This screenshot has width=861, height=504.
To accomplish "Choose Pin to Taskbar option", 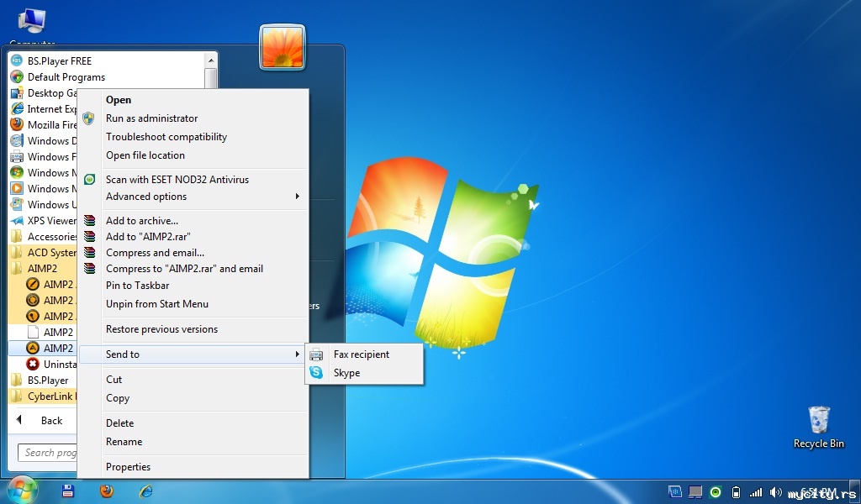I will click(137, 286).
